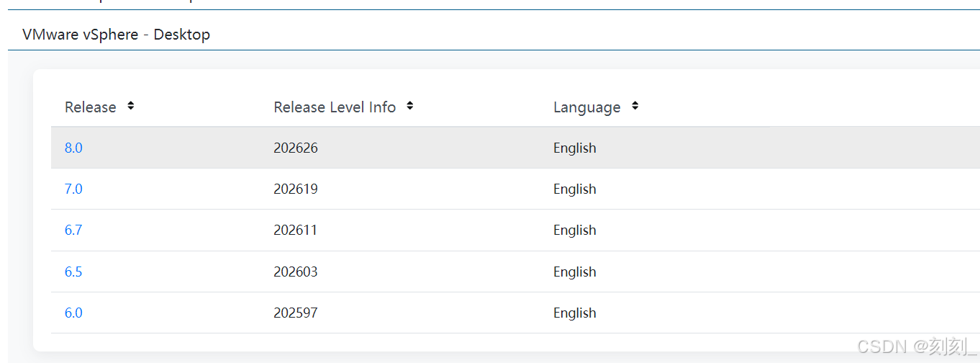Image resolution: width=980 pixels, height=363 pixels.
Task: Select the 202619 release level cell
Action: pyautogui.click(x=296, y=189)
